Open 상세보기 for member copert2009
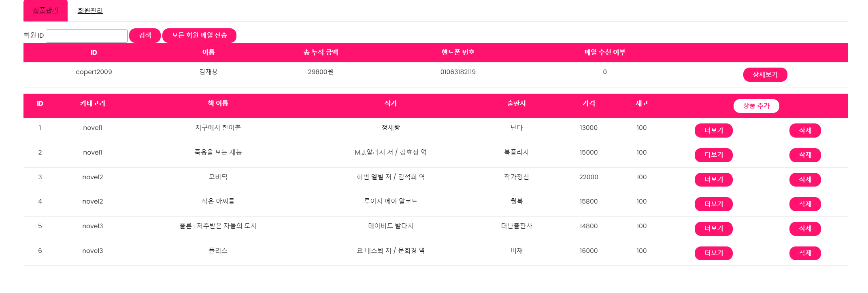The width and height of the screenshot is (868, 293). click(x=765, y=74)
